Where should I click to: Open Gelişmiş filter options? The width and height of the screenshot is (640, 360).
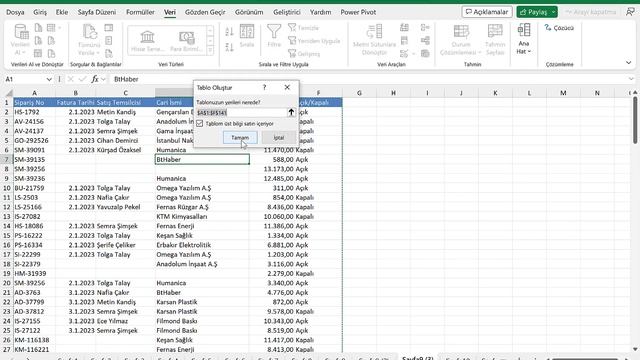[304, 53]
